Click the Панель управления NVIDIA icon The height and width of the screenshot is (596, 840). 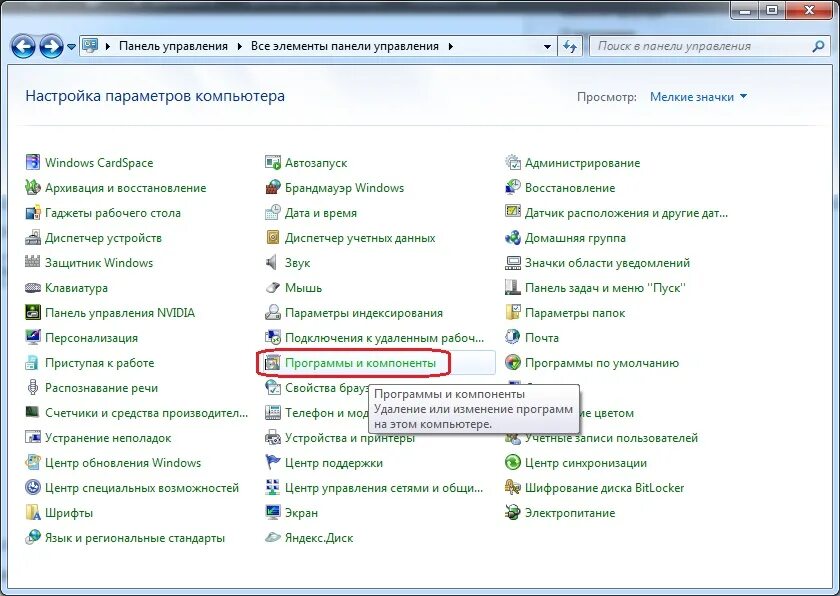(33, 312)
